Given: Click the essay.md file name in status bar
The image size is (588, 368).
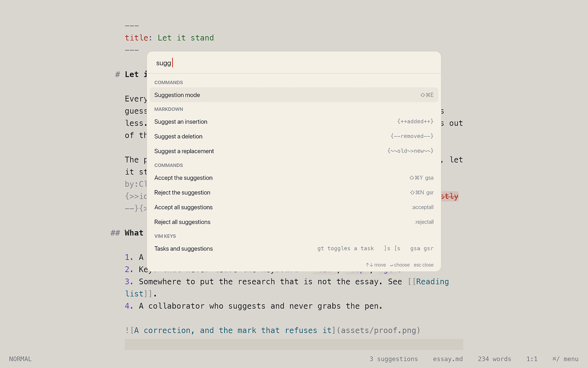Looking at the screenshot, I should pyautogui.click(x=448, y=359).
